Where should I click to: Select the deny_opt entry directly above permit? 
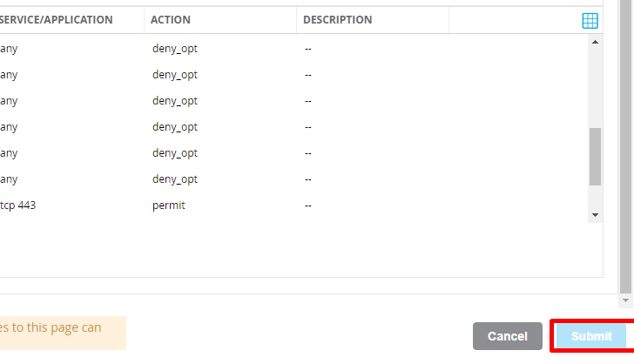point(175,179)
